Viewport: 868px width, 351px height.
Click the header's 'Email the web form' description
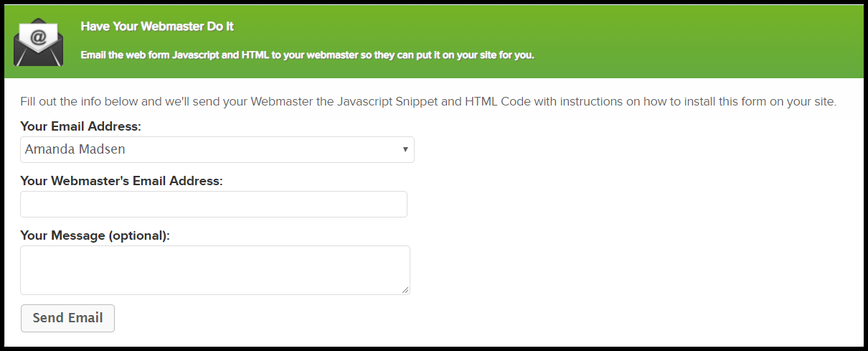[307, 55]
